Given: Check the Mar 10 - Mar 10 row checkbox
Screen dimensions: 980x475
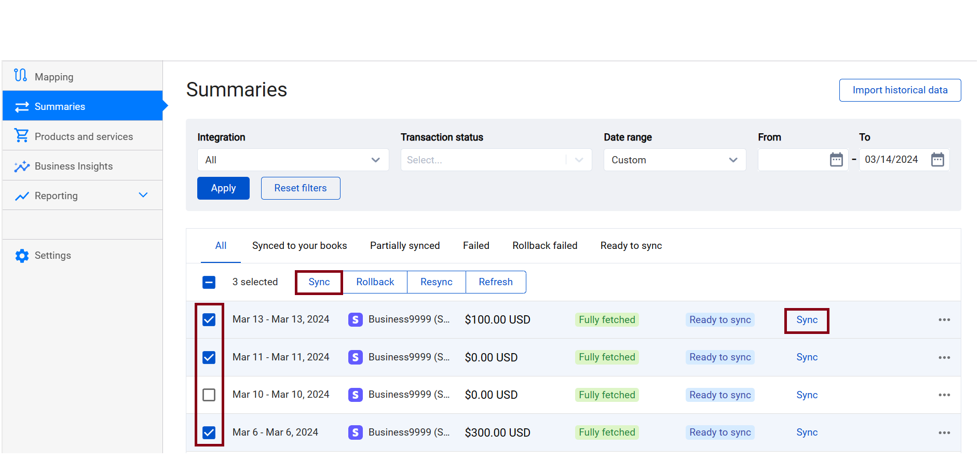Looking at the screenshot, I should click(x=209, y=395).
